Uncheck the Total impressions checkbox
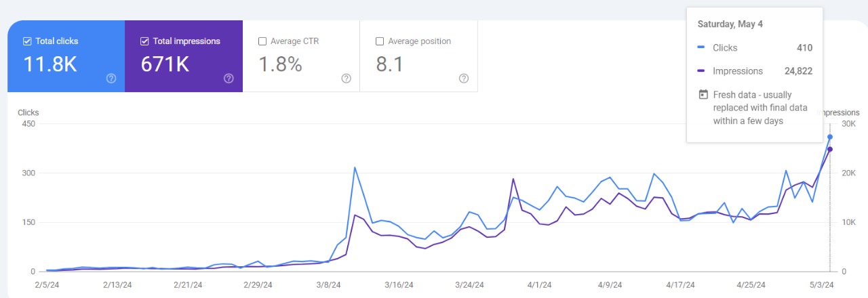The image size is (868, 298). tap(144, 41)
